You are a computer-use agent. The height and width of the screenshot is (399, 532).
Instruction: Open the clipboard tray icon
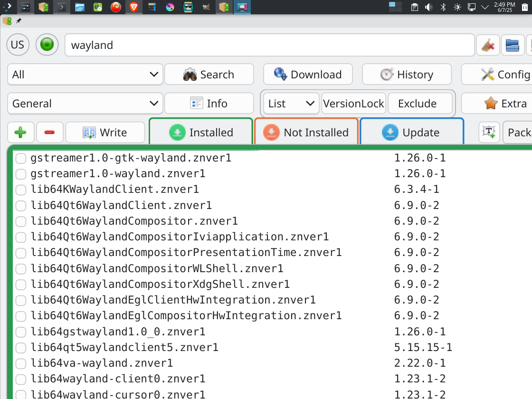click(x=415, y=7)
